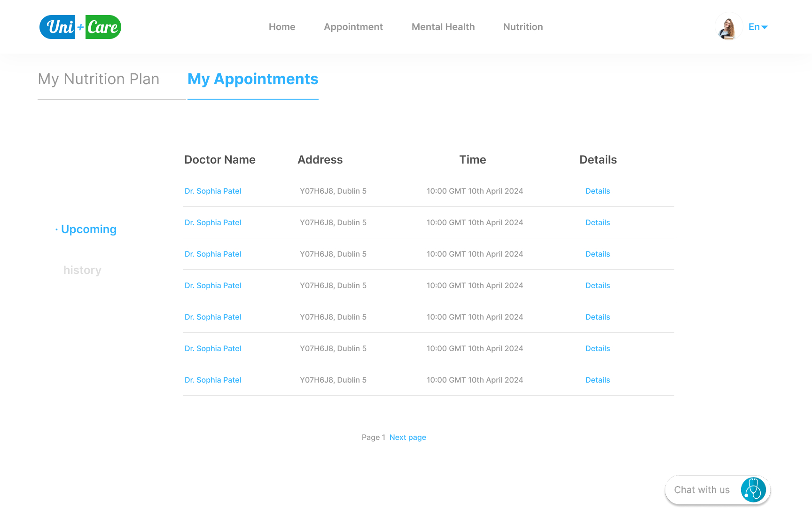Click the Time column header
The height and width of the screenshot is (525, 812).
click(x=473, y=160)
